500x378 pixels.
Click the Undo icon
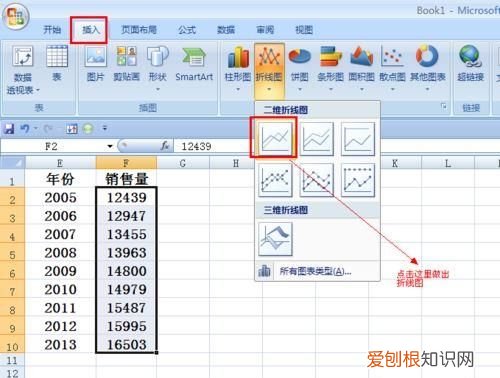click(x=25, y=128)
